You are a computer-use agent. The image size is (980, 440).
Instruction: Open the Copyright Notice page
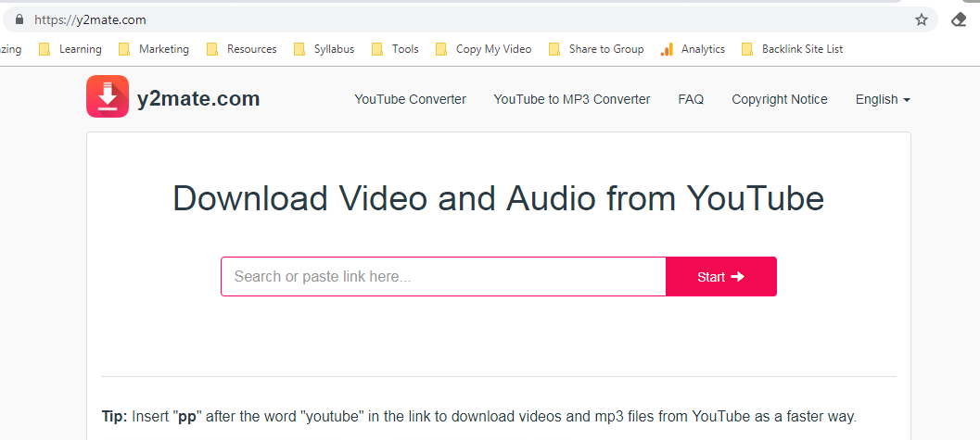click(x=780, y=99)
